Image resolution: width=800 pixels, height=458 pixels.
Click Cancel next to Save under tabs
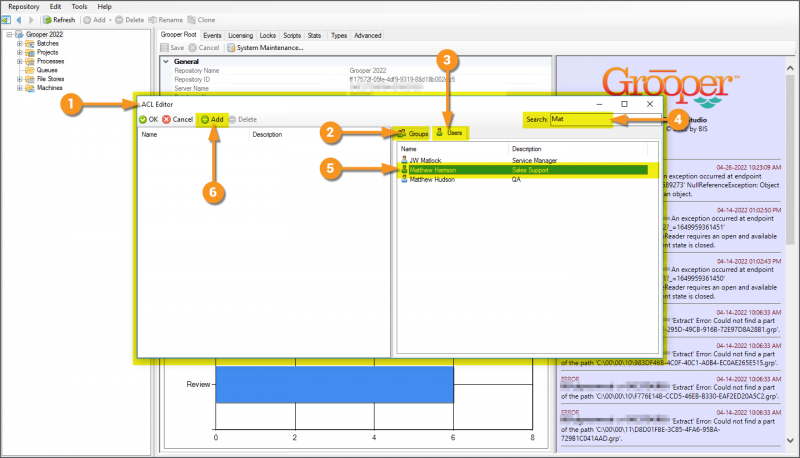(204, 48)
